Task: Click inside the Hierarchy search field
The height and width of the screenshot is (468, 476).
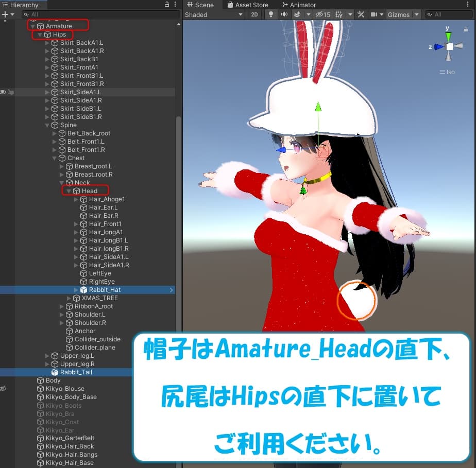Action: (x=77, y=14)
